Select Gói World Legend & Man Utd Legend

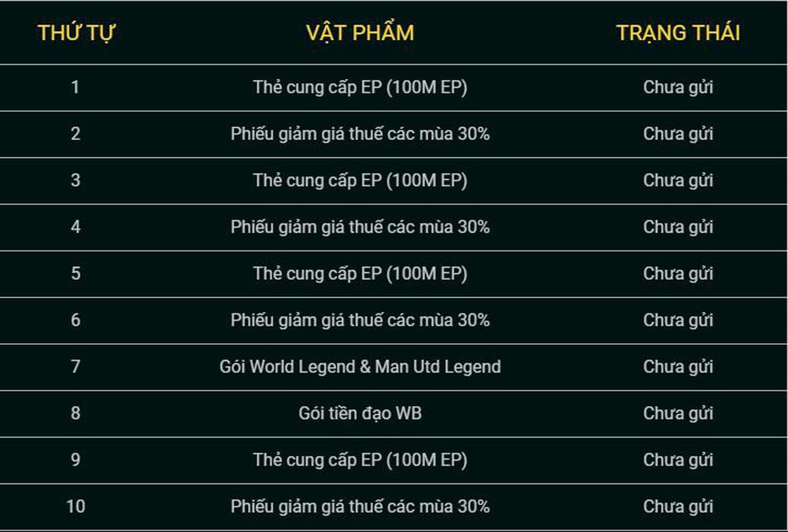360,367
